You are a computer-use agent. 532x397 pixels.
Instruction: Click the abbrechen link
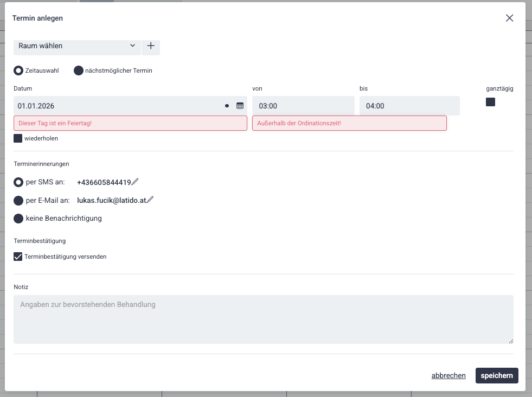point(448,375)
